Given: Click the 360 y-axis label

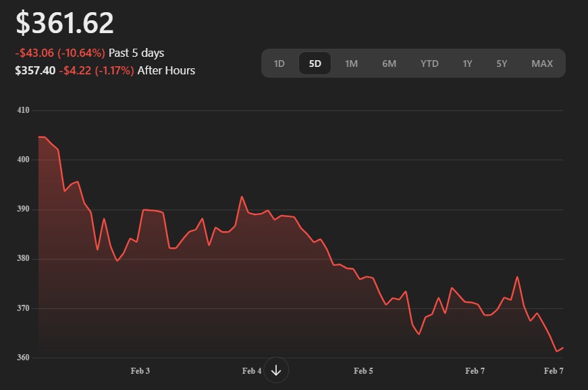Looking at the screenshot, I should 23,358.
